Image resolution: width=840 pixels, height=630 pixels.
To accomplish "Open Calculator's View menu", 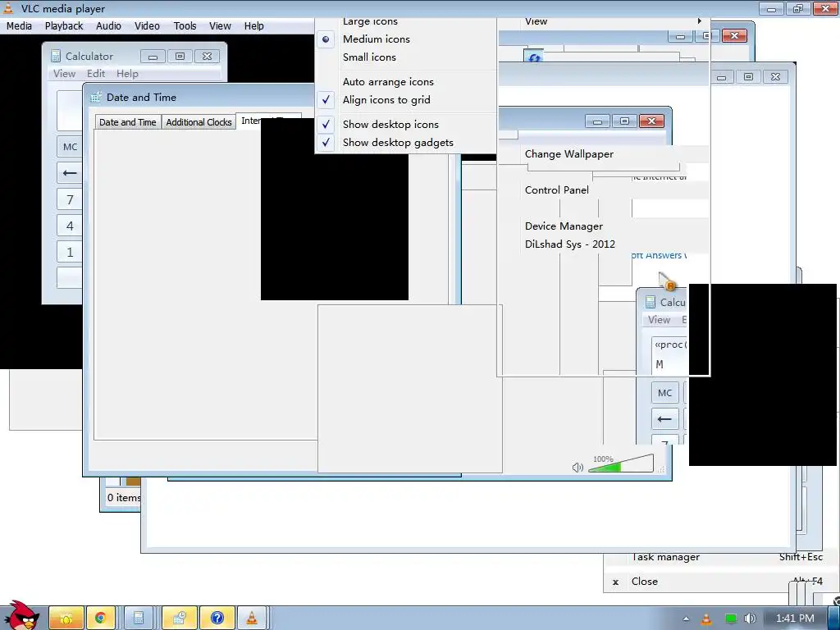I will point(64,73).
